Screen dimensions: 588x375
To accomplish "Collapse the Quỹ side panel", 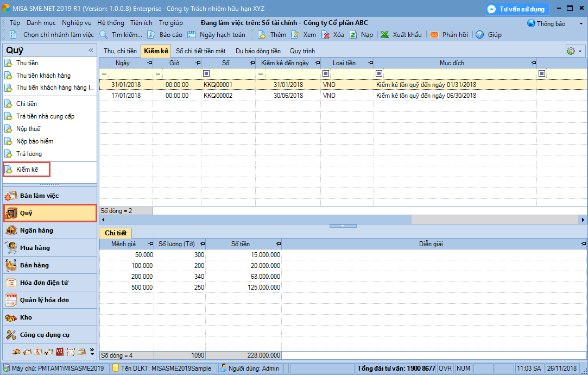I will coord(91,50).
